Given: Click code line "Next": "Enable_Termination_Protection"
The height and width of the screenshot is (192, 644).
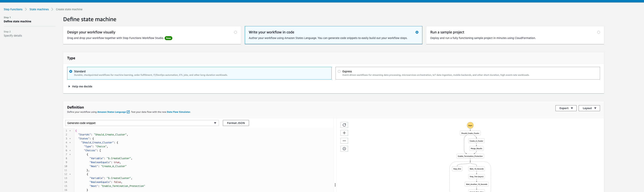Looking at the screenshot, I should (x=117, y=186).
